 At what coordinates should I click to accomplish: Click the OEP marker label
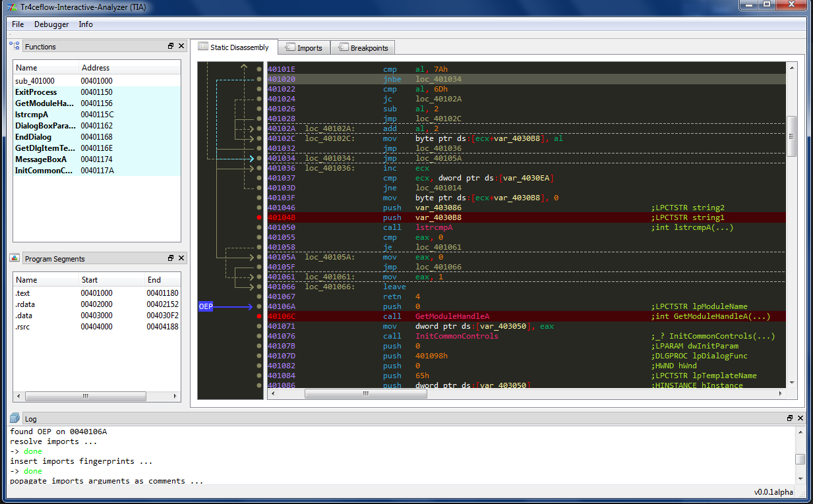pos(206,306)
